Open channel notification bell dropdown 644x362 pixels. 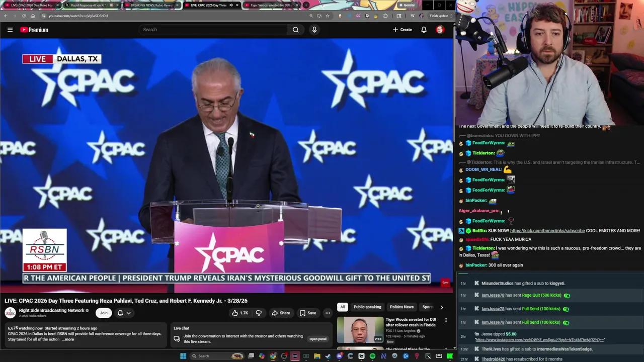pos(124,313)
